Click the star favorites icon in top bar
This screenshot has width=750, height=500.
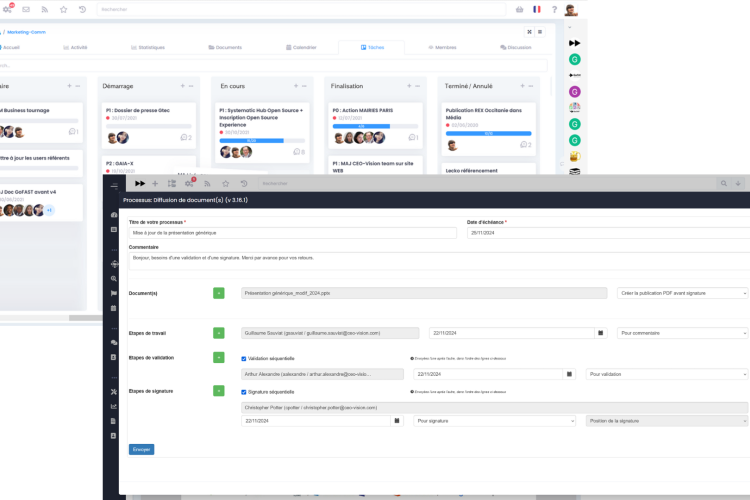pos(63,9)
